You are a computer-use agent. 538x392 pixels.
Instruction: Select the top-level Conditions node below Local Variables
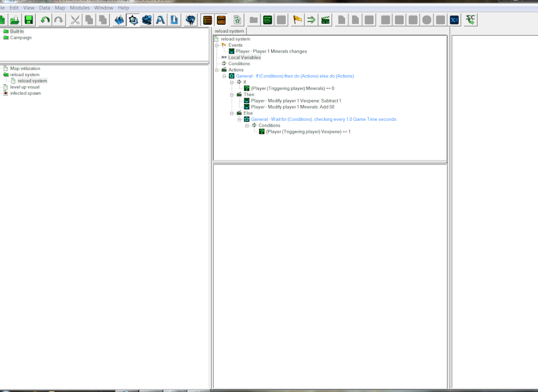(239, 64)
